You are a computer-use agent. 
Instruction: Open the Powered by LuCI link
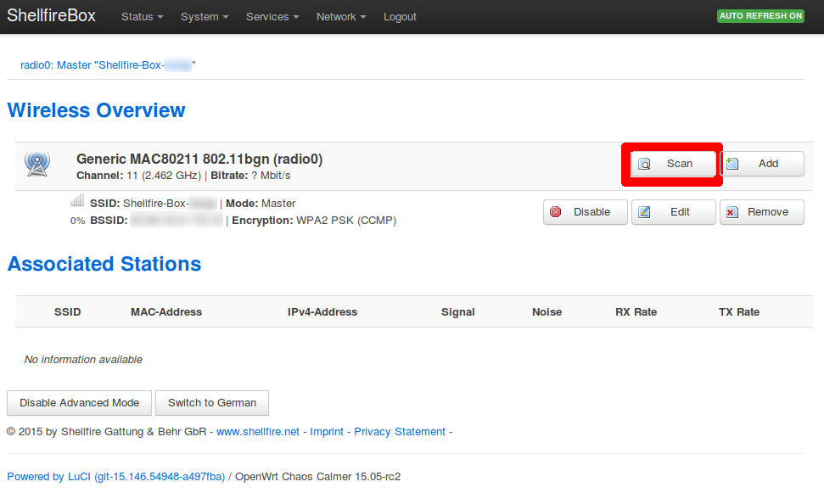115,477
